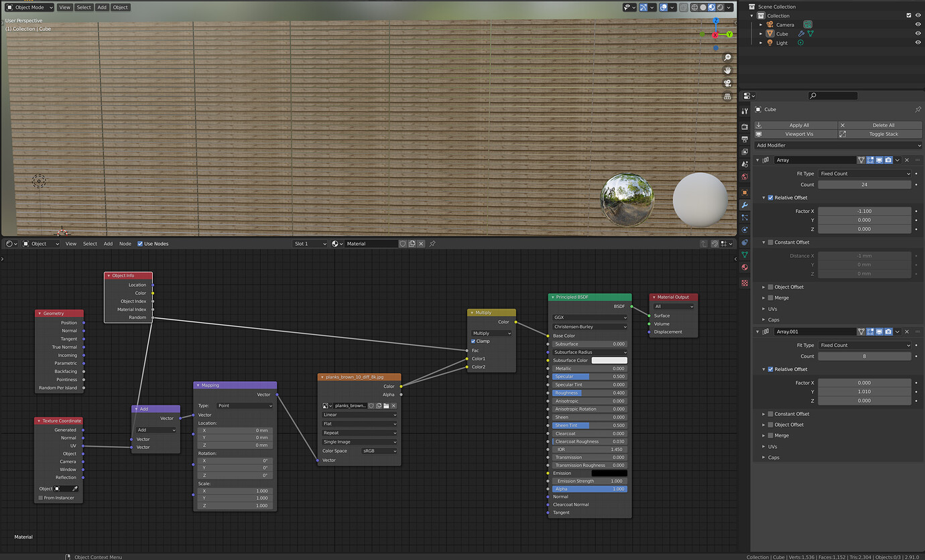Click the Delete All button

click(880, 125)
